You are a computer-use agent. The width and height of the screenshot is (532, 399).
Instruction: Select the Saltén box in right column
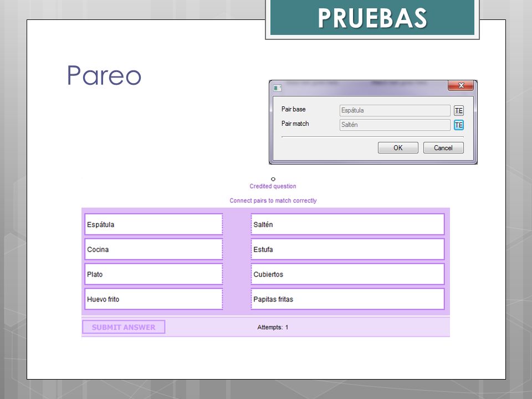click(x=347, y=224)
